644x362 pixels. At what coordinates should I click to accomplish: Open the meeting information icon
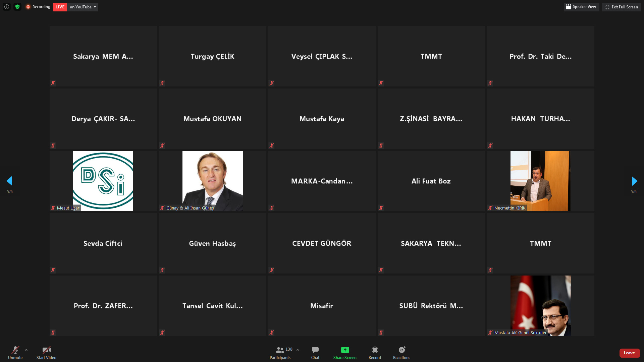click(6, 7)
